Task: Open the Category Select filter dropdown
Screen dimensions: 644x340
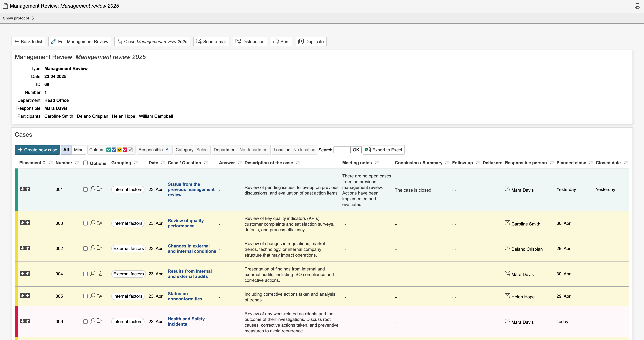Action: pos(202,150)
